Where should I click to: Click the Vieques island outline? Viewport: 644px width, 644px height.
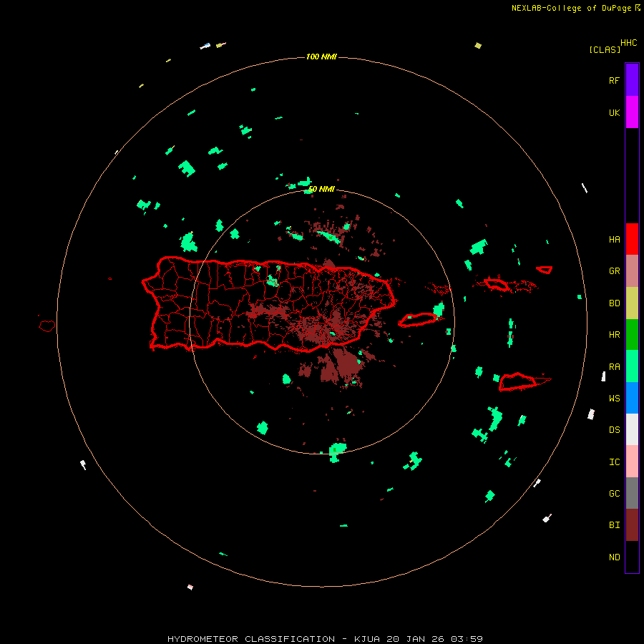418,320
